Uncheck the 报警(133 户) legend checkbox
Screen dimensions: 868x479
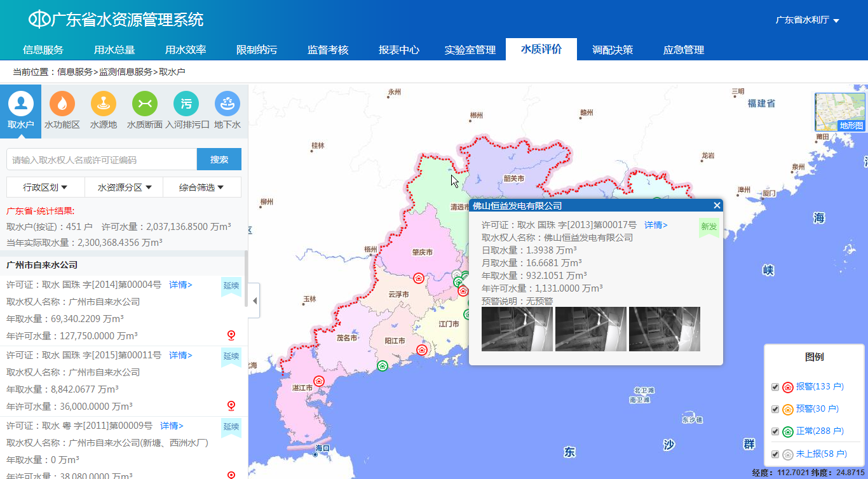775,387
